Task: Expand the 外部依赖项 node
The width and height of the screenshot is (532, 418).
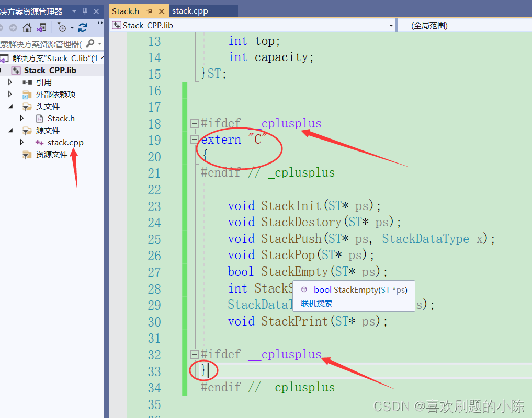Action: point(10,94)
